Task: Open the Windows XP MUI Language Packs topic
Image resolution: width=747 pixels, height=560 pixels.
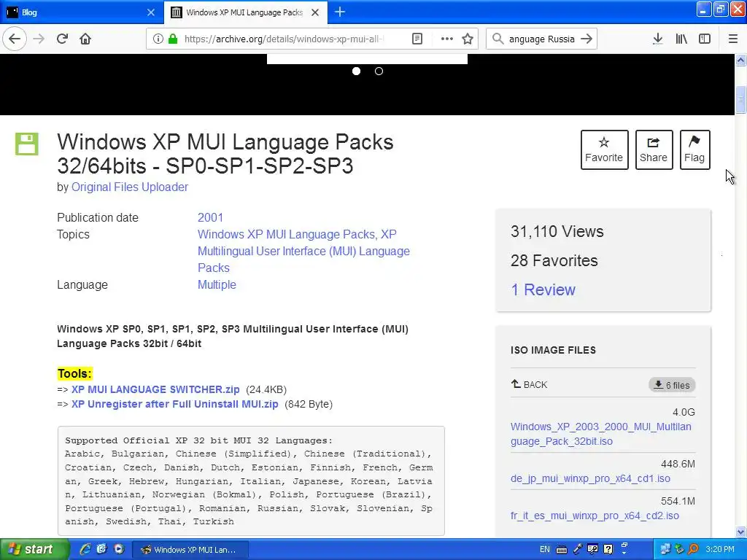Action: point(287,234)
